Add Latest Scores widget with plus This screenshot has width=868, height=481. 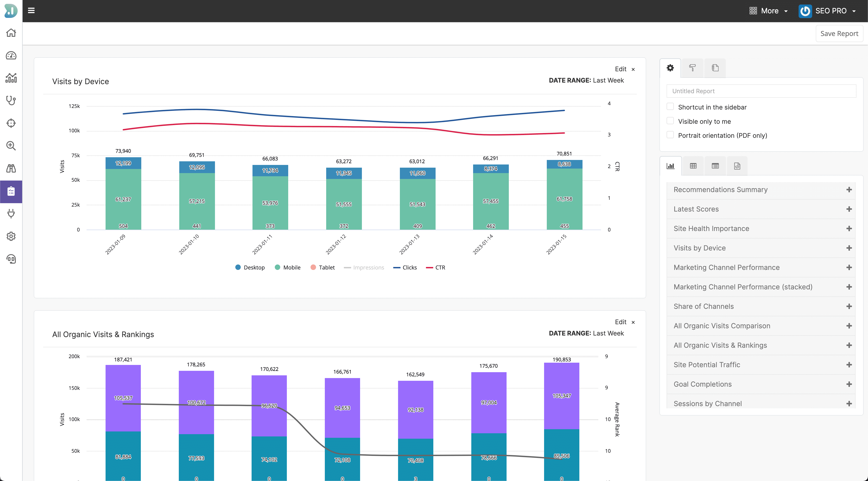849,209
